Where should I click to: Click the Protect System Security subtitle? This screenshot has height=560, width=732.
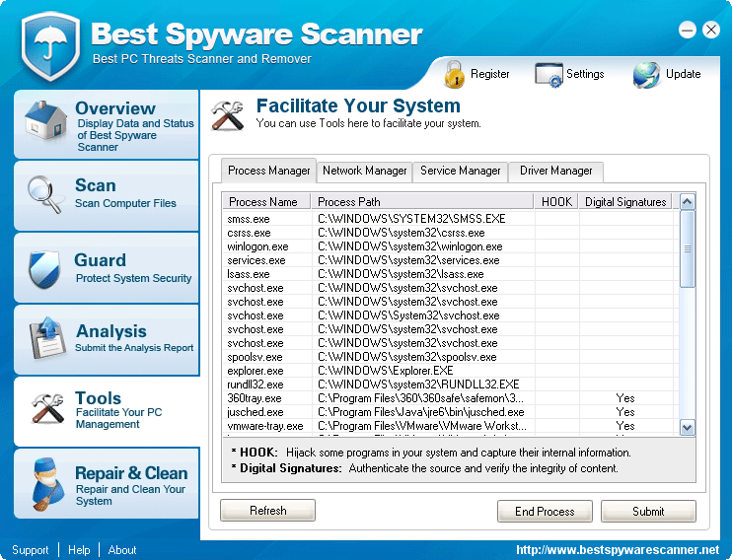[133, 278]
